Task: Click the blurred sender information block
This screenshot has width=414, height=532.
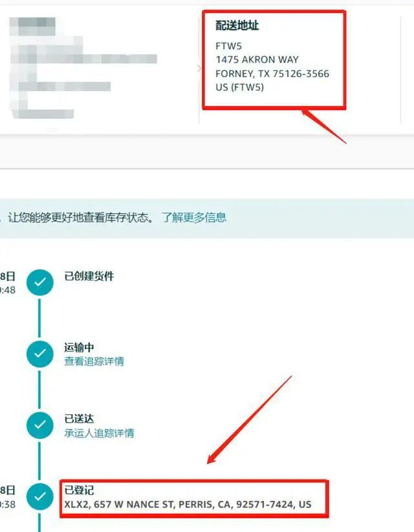Action: coord(83,68)
